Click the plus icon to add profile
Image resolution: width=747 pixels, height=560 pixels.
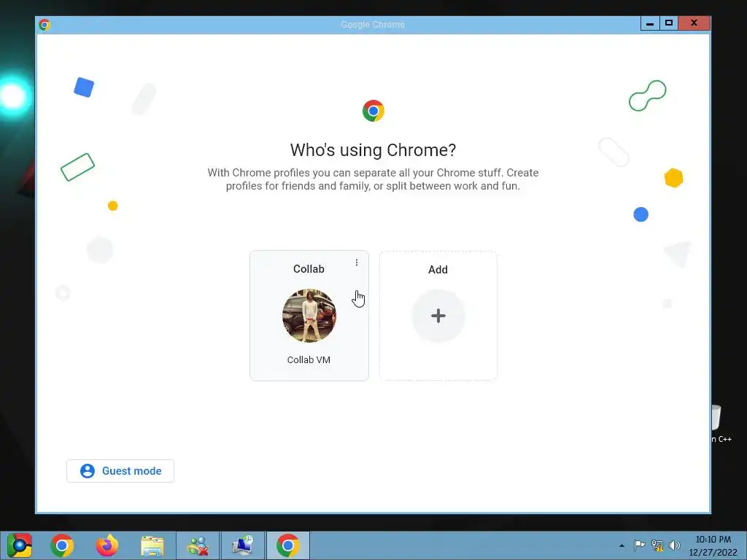coord(438,316)
